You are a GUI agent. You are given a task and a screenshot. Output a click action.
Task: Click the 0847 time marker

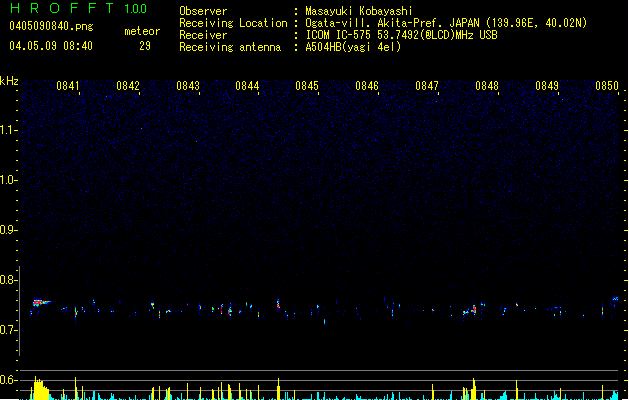coord(427,86)
